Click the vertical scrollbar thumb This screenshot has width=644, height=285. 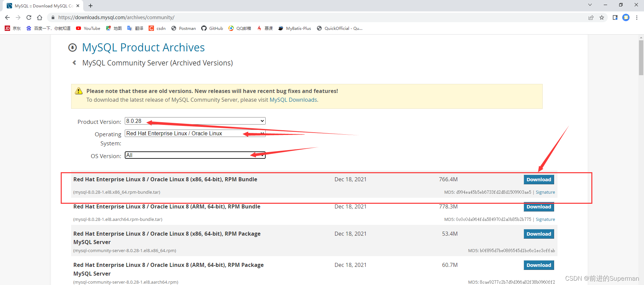click(x=641, y=58)
